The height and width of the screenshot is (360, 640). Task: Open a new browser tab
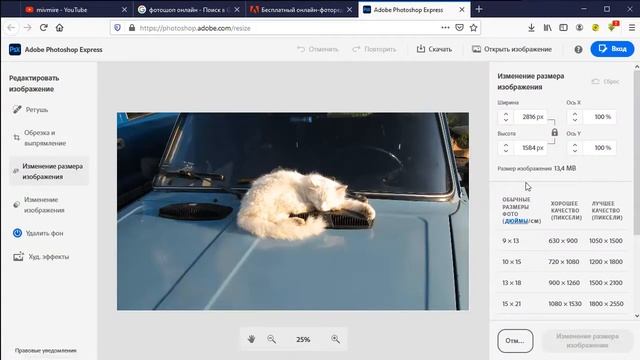[x=479, y=9]
